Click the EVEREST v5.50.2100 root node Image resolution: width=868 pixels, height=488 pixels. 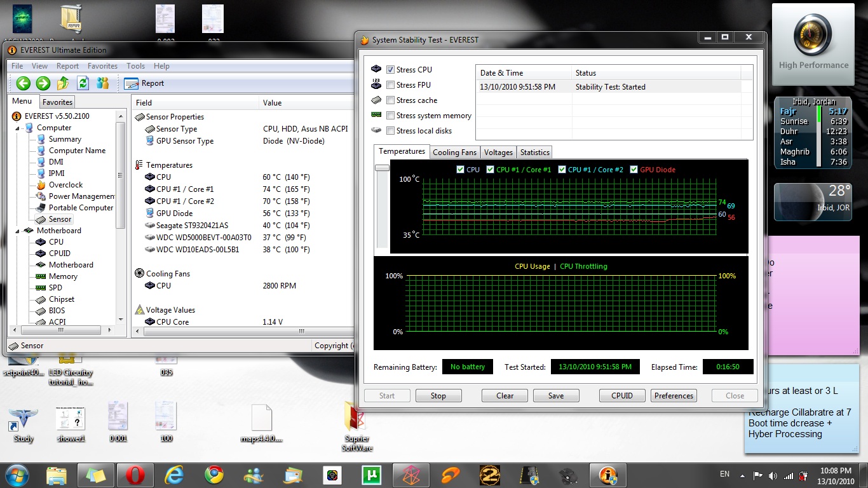point(51,116)
